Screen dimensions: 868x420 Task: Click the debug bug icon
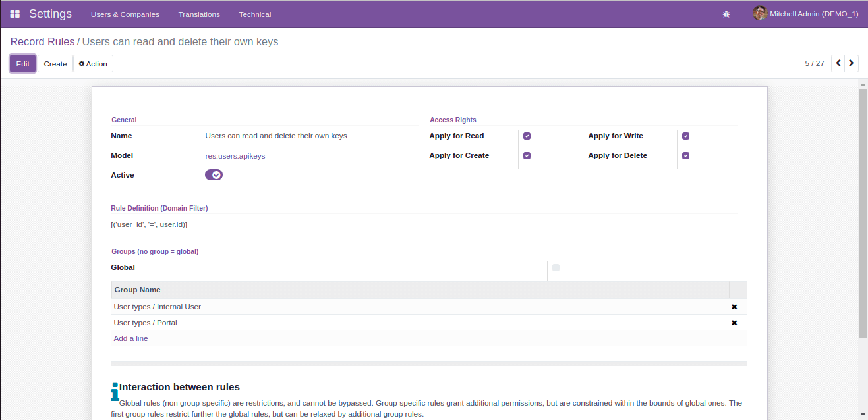(726, 14)
